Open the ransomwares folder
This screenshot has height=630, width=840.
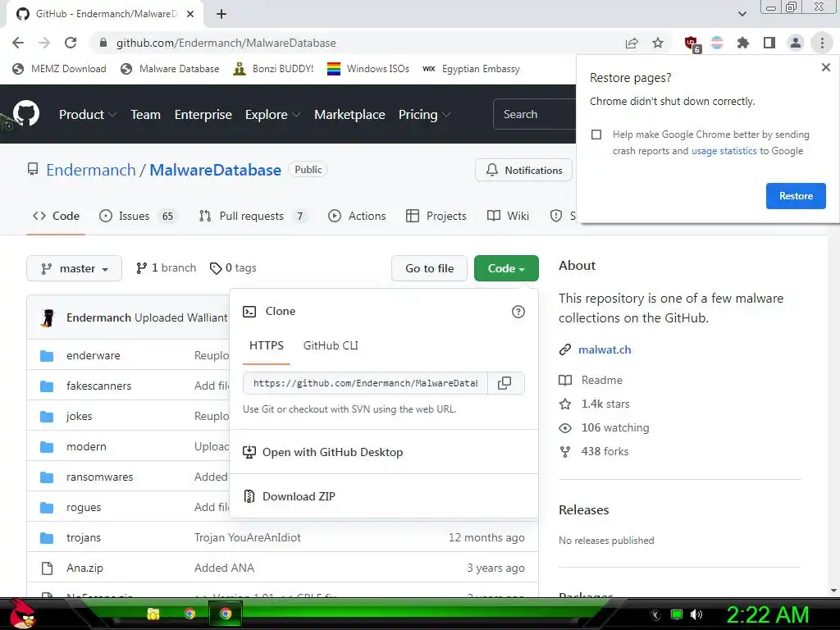pyautogui.click(x=99, y=477)
